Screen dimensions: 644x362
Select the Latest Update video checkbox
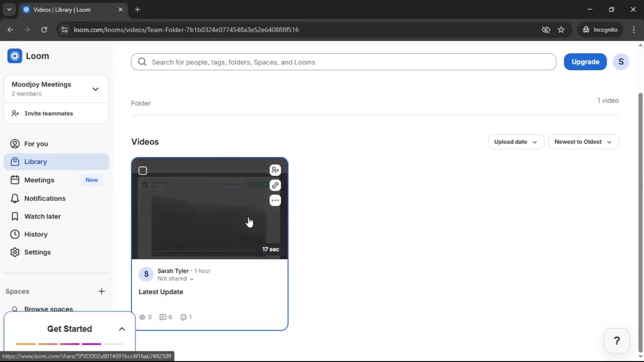pos(143,170)
